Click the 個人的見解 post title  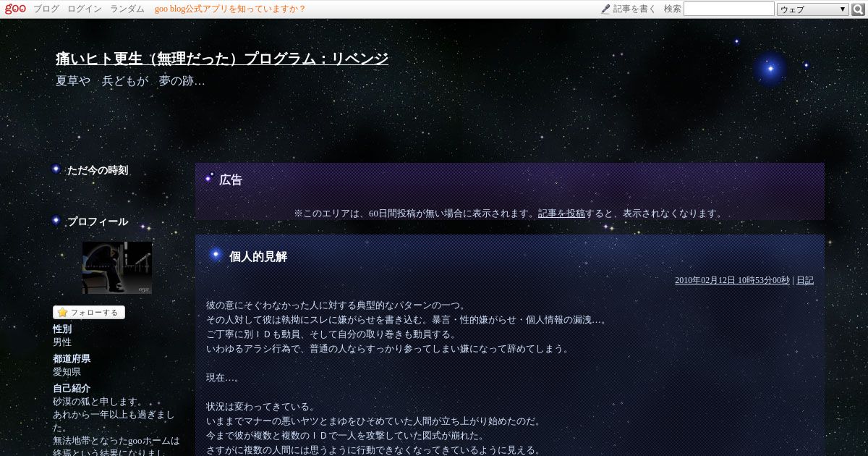click(258, 257)
